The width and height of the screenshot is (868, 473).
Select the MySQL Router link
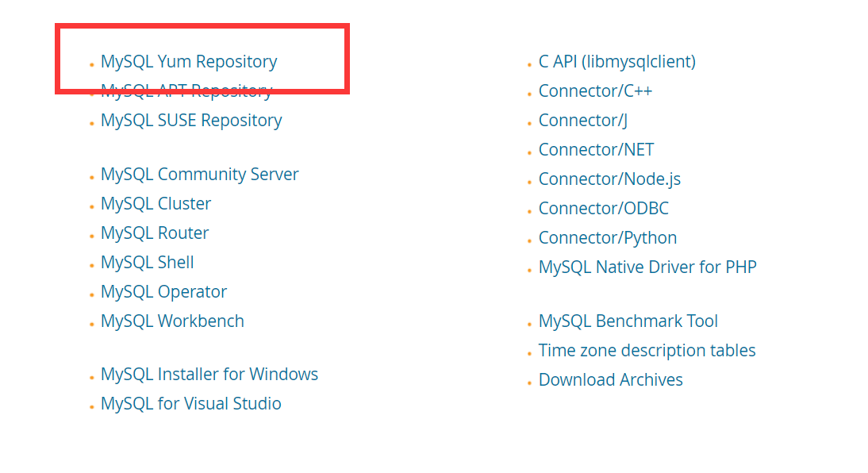click(x=155, y=233)
